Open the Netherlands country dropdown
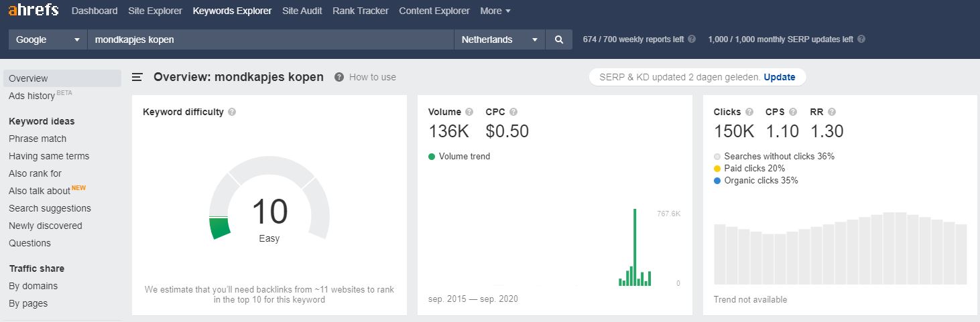The width and height of the screenshot is (980, 322). pos(499,39)
